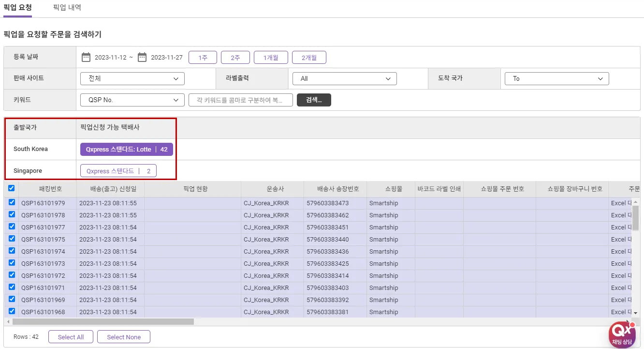Viewport: 644px width, 349px height.
Task: Click the vertical scrollbar up arrow
Action: point(635,202)
